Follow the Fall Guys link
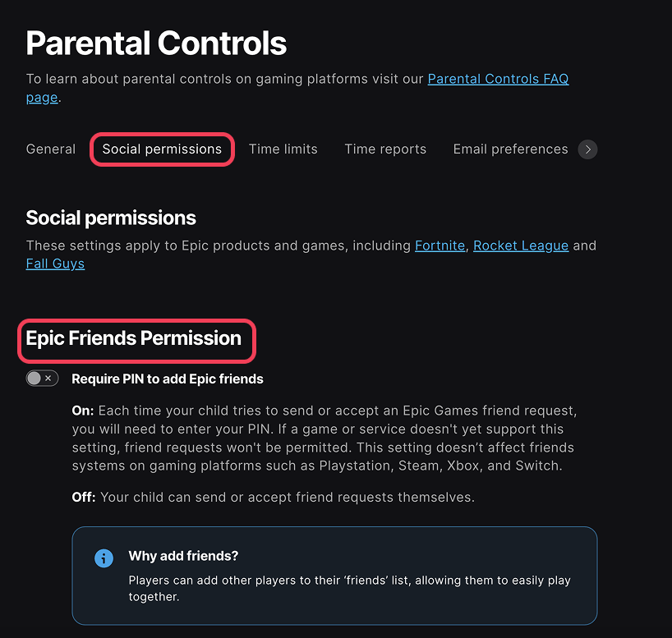Viewport: 672px width, 638px height. [55, 263]
